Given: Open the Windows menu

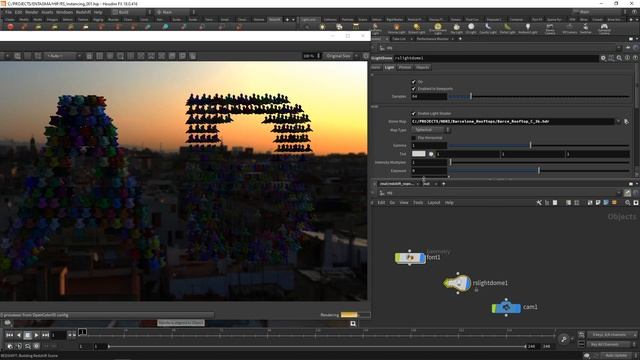Looking at the screenshot, I should point(64,12).
